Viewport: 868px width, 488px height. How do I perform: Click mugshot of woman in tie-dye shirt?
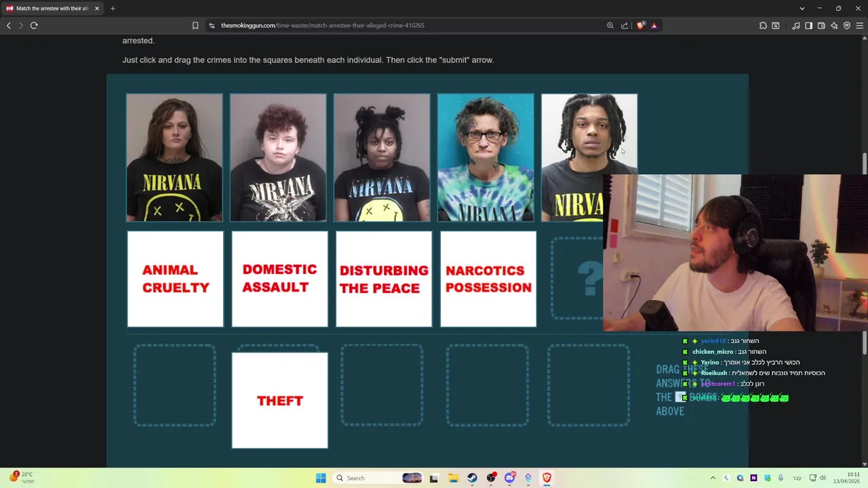486,158
